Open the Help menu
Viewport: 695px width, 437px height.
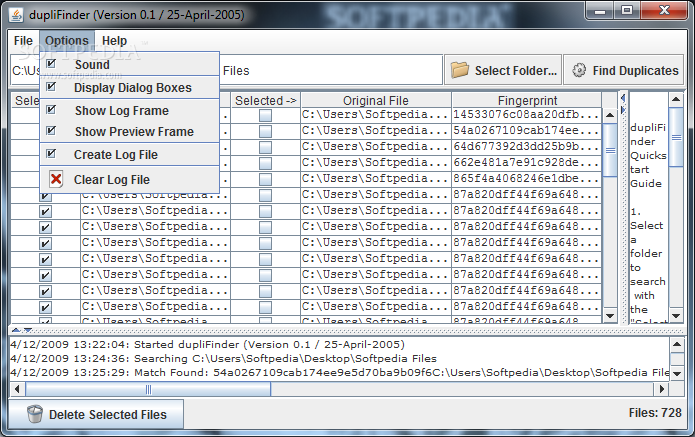pos(114,41)
